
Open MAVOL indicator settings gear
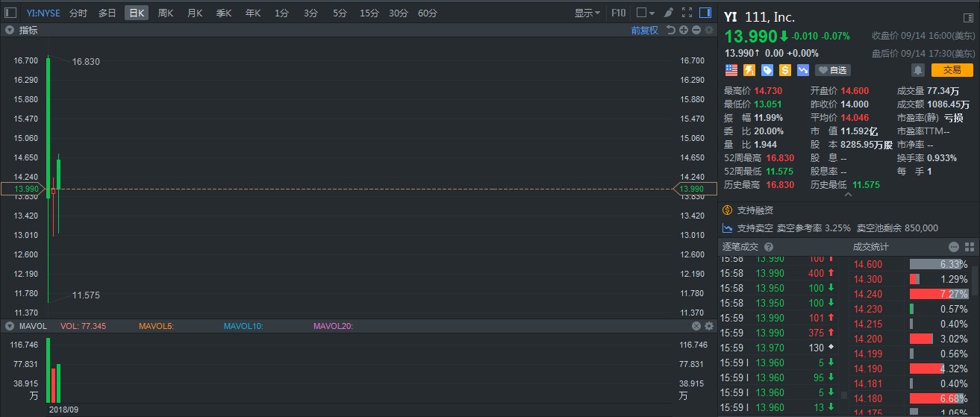tap(708, 326)
